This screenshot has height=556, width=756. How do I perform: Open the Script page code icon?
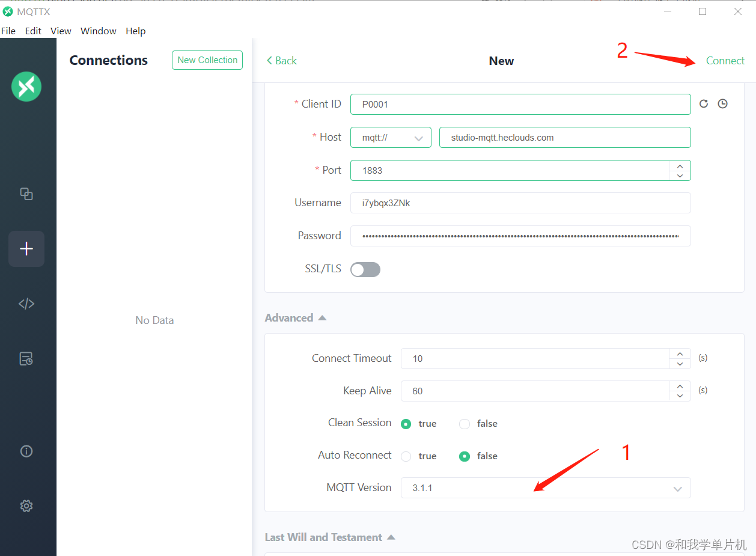(x=26, y=304)
